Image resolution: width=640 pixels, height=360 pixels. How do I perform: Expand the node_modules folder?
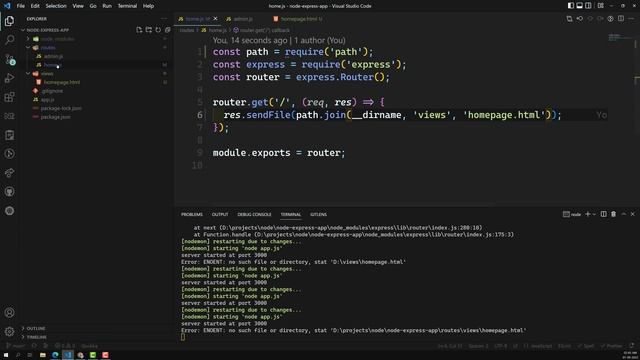[x=57, y=39]
